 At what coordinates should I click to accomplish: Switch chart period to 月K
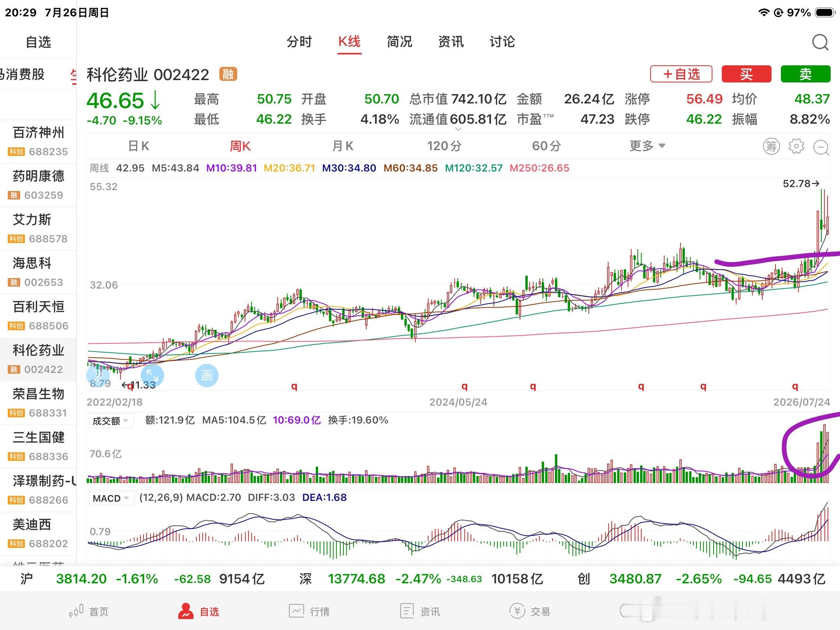[x=343, y=146]
